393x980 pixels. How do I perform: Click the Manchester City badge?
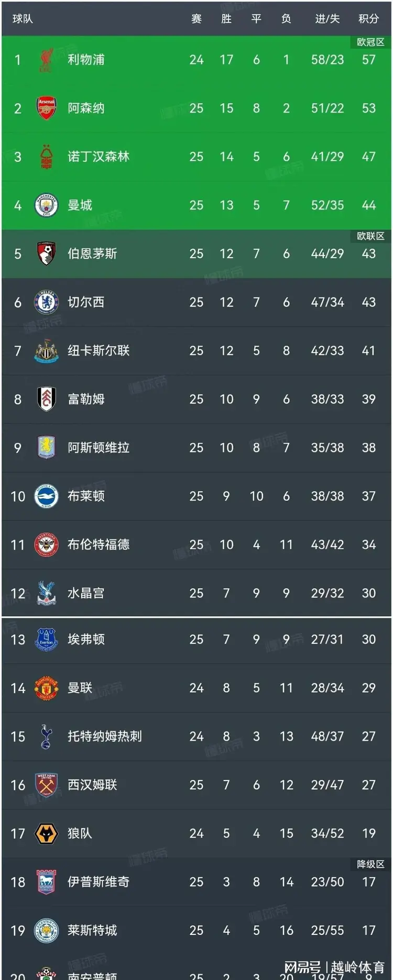pos(46,205)
